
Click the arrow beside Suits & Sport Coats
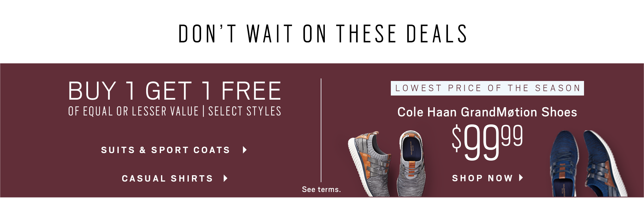[x=245, y=150]
